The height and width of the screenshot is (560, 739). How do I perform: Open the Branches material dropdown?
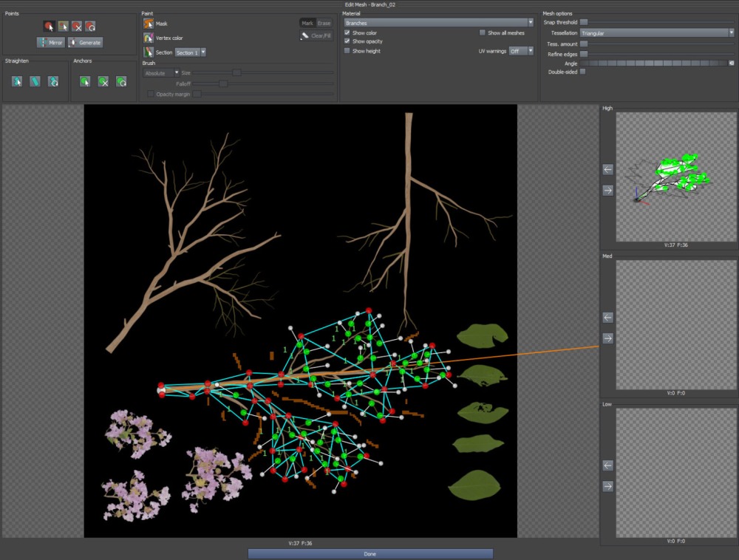[x=439, y=23]
